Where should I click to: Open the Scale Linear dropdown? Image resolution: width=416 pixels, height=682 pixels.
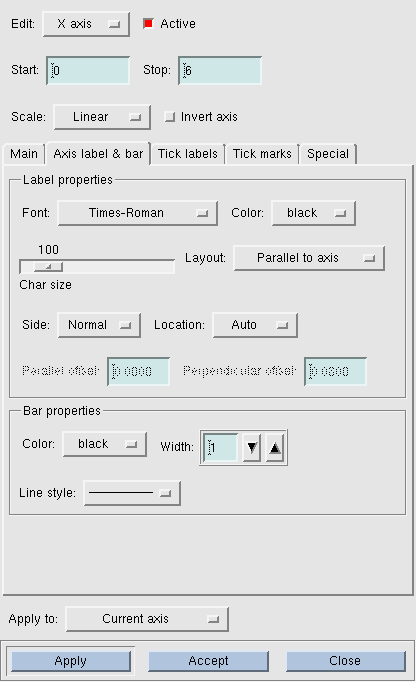click(x=102, y=117)
